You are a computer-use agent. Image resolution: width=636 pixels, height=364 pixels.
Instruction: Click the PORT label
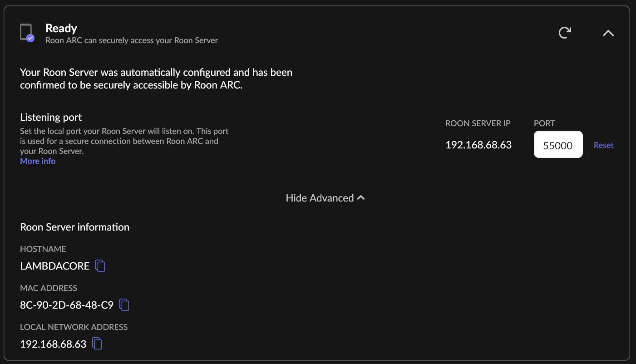coord(544,123)
